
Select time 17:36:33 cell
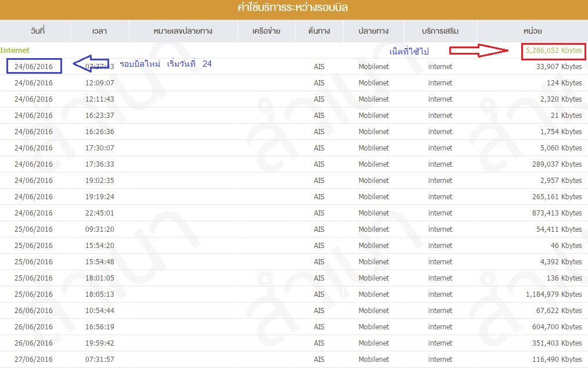coord(100,164)
